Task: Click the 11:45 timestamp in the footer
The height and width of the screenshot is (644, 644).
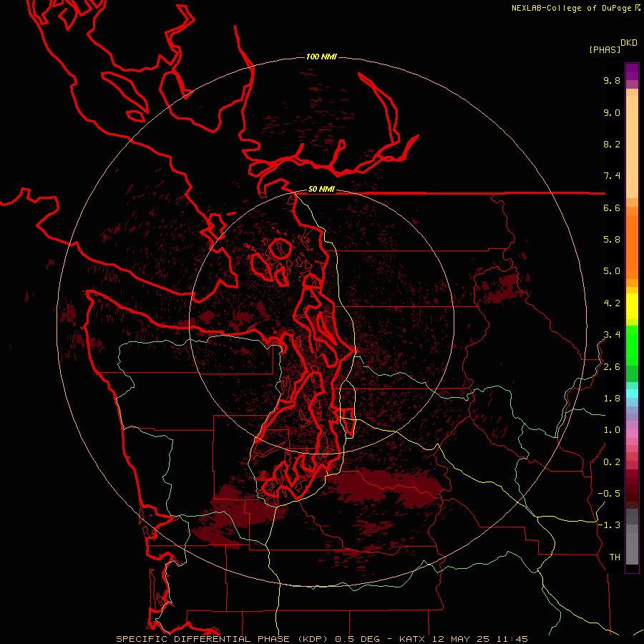Action: tap(512, 639)
